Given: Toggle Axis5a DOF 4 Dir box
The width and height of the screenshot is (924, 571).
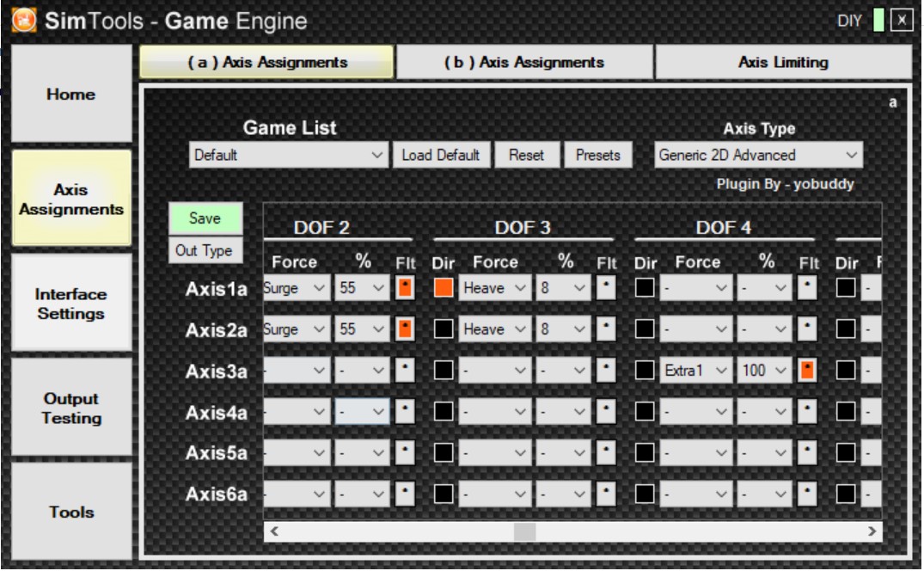Looking at the screenshot, I should (x=645, y=452).
